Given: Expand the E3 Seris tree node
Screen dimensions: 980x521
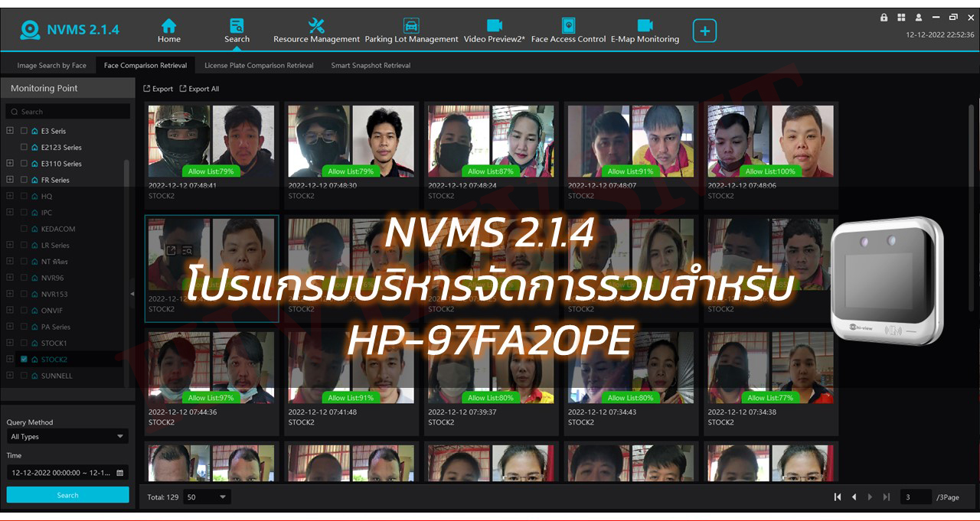Looking at the screenshot, I should pyautogui.click(x=10, y=131).
